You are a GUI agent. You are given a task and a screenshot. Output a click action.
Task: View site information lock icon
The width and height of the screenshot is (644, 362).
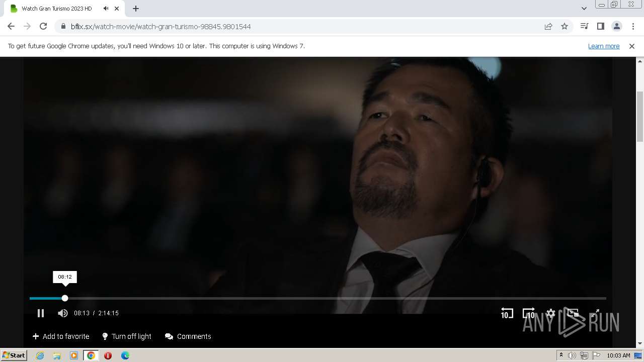point(63,26)
